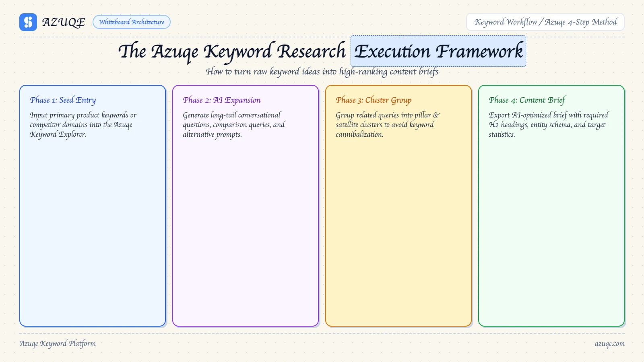Click the Azuqe logo icon
The width and height of the screenshot is (644, 362).
click(28, 22)
